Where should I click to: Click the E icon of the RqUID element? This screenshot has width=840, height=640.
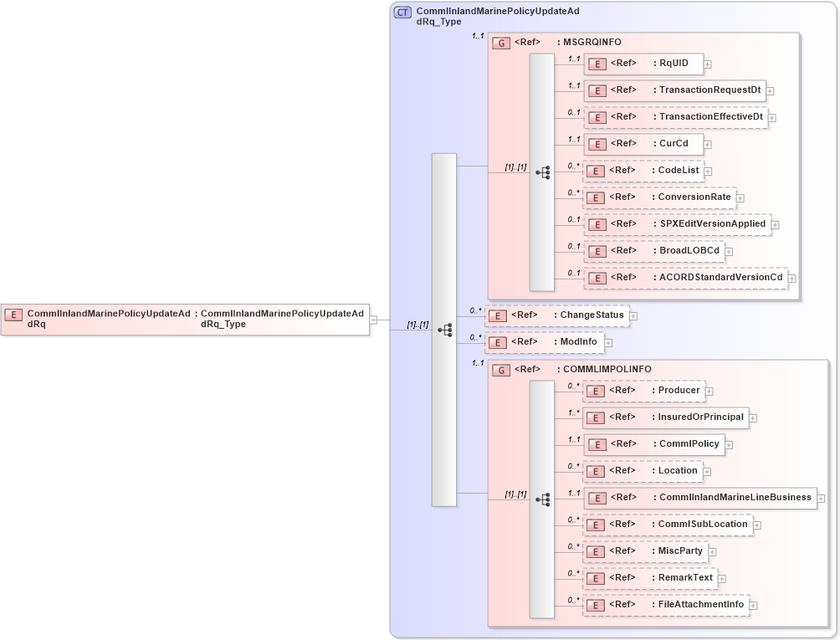pos(597,64)
